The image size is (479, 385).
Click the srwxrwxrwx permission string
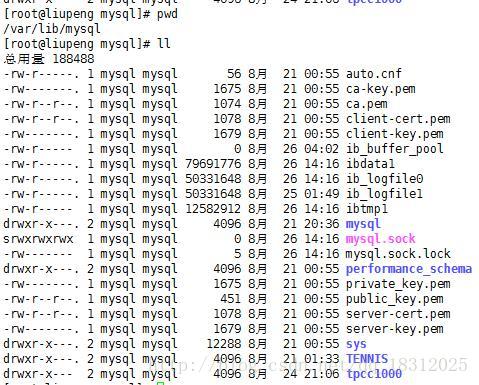click(x=38, y=239)
